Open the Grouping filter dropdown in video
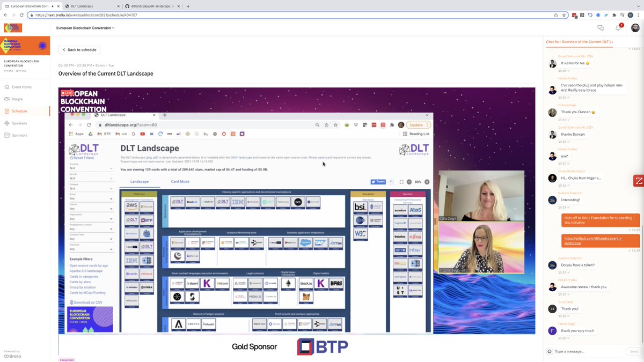 pyautogui.click(x=91, y=168)
